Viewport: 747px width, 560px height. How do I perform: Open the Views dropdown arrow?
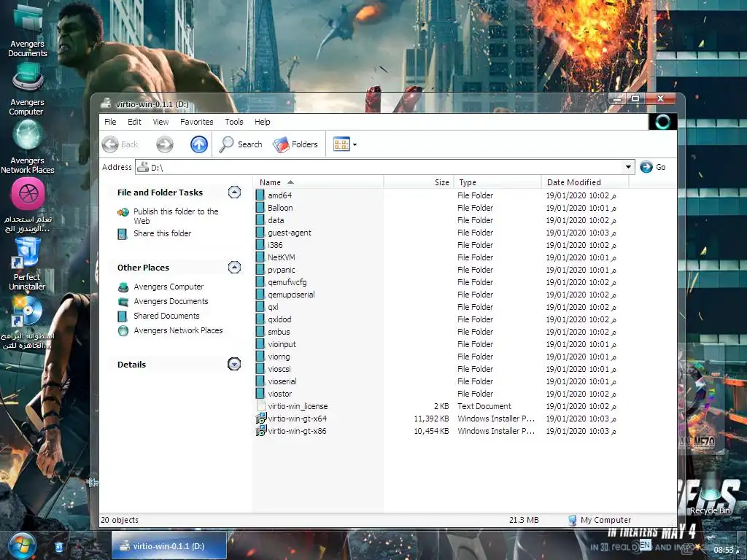[x=355, y=144]
